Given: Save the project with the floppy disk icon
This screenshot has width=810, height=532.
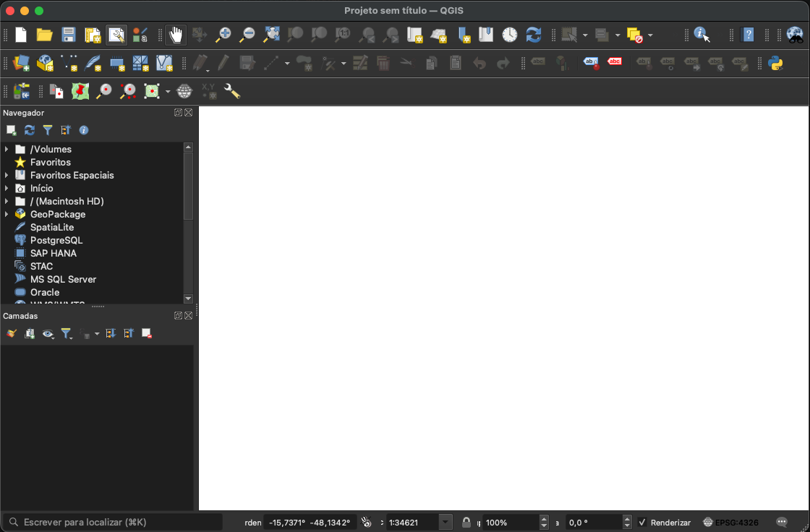Looking at the screenshot, I should click(x=68, y=35).
